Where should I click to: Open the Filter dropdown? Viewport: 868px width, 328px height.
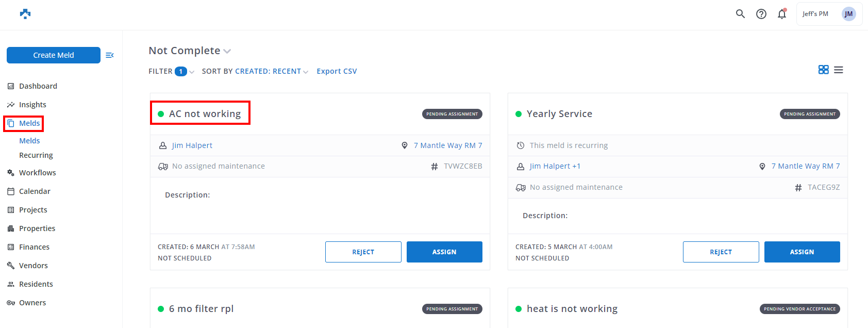[171, 71]
